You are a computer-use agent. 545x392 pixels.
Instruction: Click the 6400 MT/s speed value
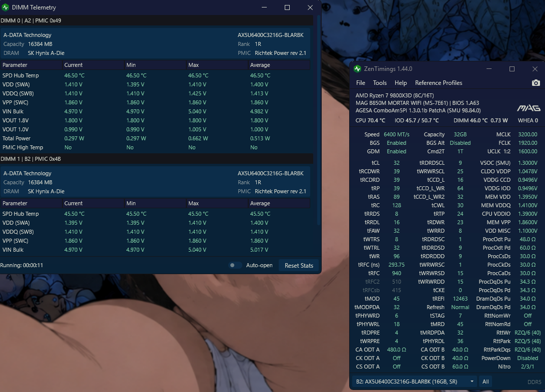[x=397, y=134]
